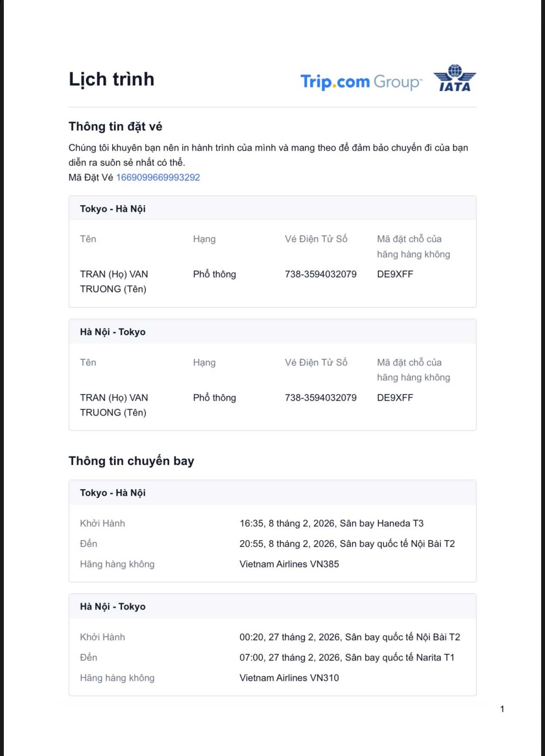Click the "Lịch trình" page title
The width and height of the screenshot is (545, 756).
[x=112, y=79]
